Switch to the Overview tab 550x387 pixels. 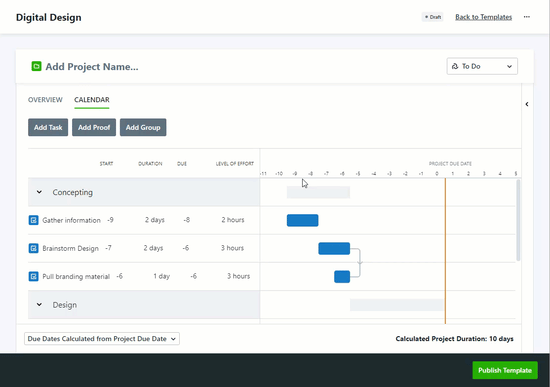tap(45, 100)
